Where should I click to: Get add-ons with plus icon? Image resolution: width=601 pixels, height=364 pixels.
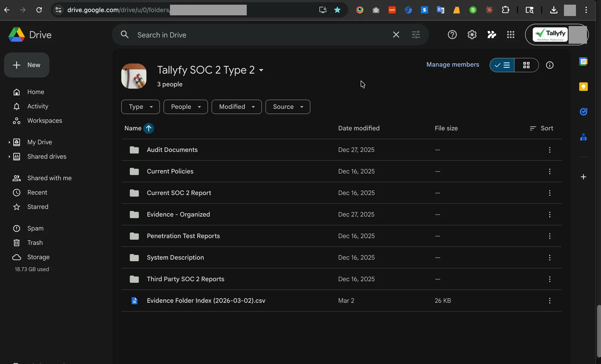click(x=583, y=177)
